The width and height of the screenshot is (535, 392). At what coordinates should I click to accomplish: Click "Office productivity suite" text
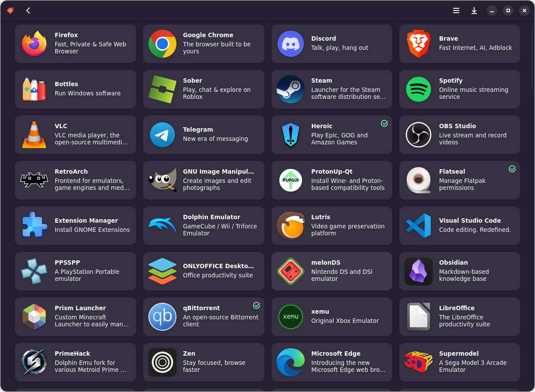218,275
